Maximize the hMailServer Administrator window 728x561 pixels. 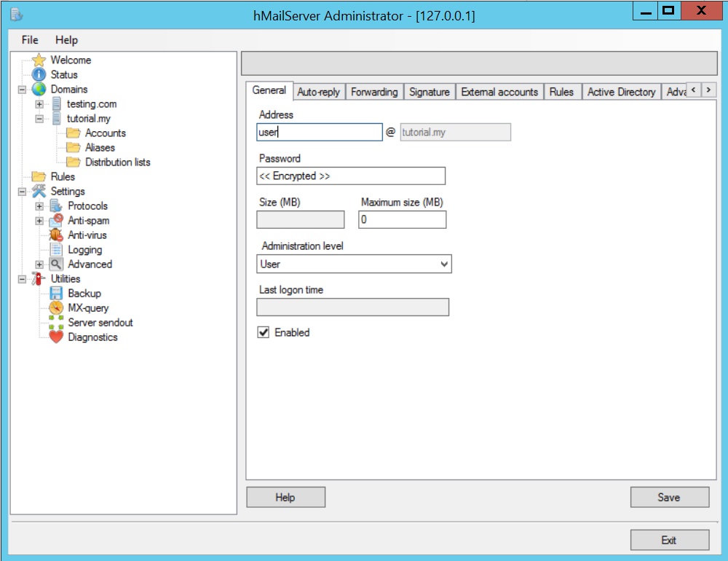coord(669,10)
